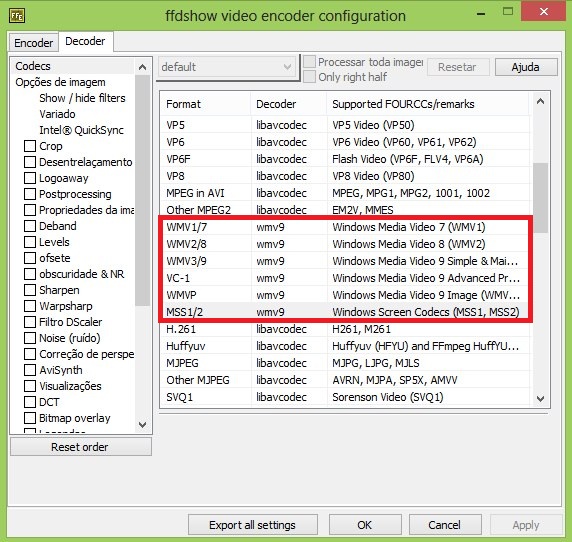
Task: Change wmv9 decoder for VC-1 row
Action: 270,278
